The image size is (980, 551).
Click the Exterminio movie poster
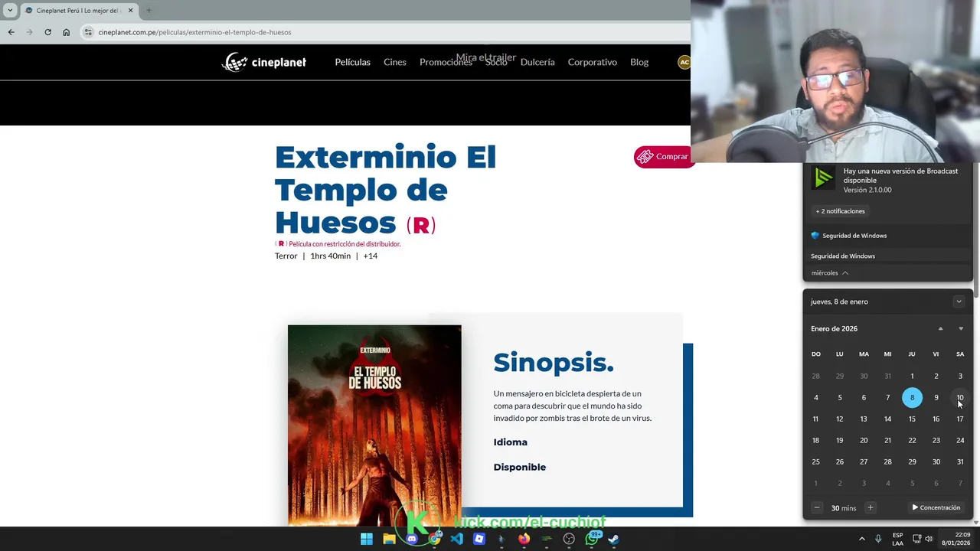[374, 425]
